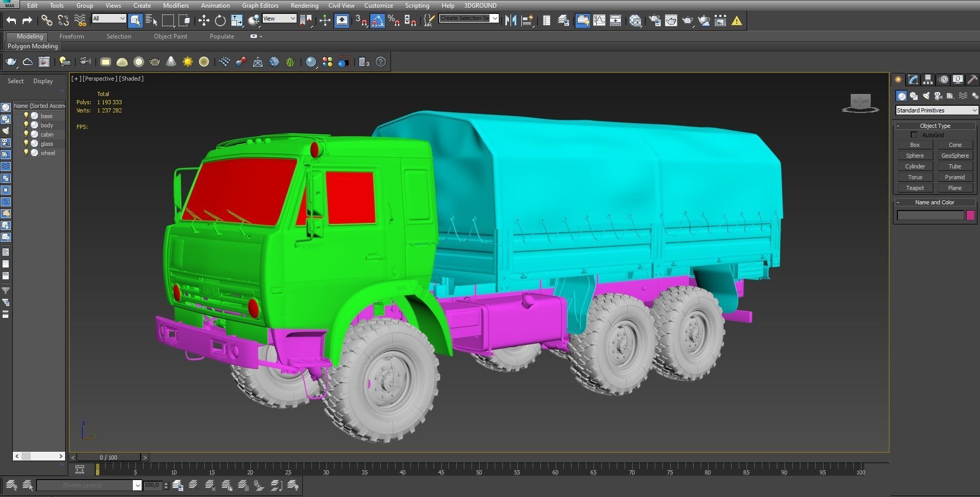The width and height of the screenshot is (980, 497).
Task: Select the Shapes category icon
Action: point(914,96)
